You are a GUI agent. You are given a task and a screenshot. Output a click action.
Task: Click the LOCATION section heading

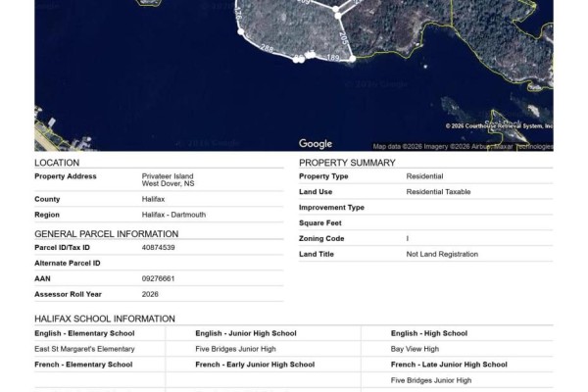pos(57,163)
